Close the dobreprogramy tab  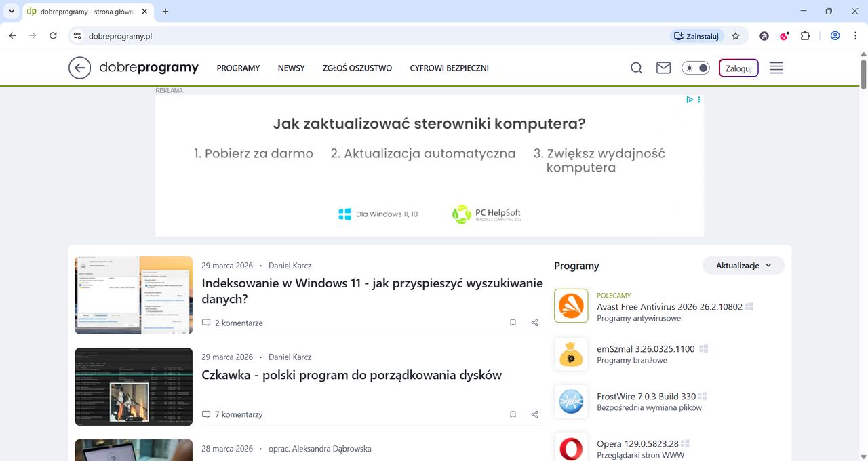click(144, 12)
